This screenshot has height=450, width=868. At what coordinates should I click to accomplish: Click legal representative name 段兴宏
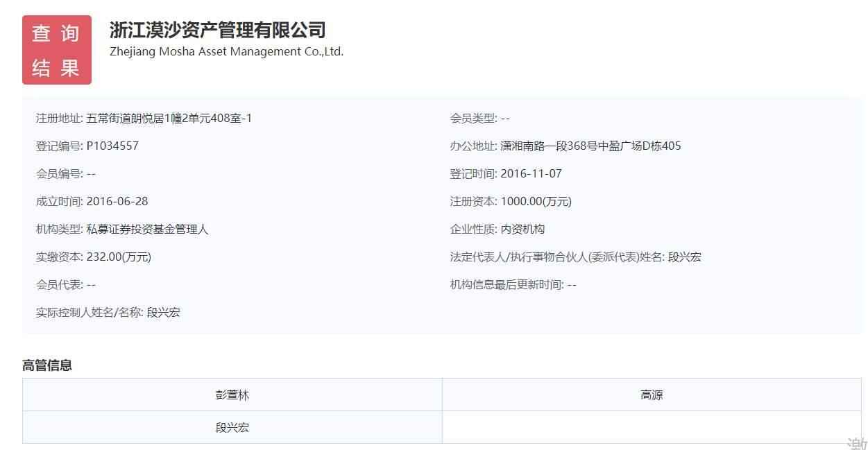(684, 257)
